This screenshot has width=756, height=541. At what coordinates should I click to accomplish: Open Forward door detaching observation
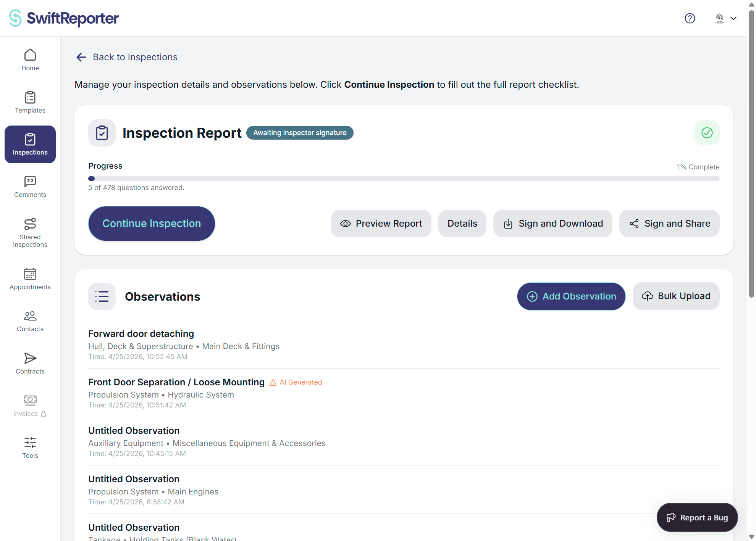click(404, 345)
